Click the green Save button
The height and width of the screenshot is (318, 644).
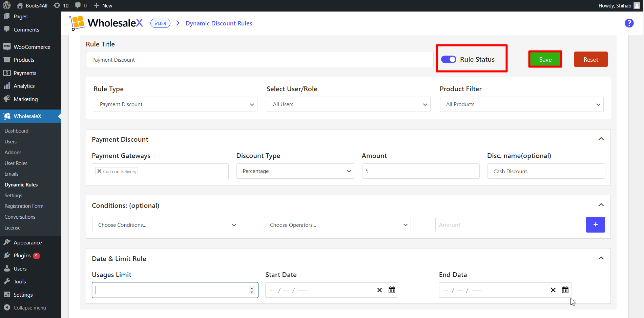[x=545, y=59]
